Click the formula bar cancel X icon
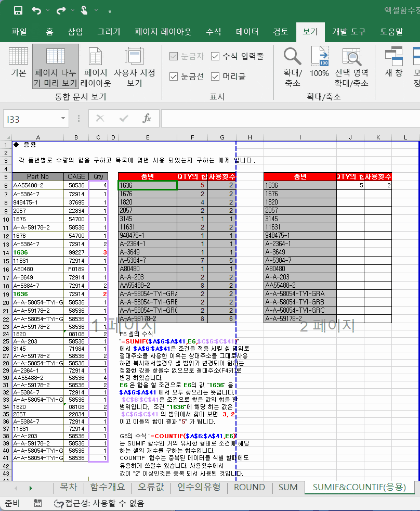The height and width of the screenshot is (511, 420). pyautogui.click(x=100, y=118)
